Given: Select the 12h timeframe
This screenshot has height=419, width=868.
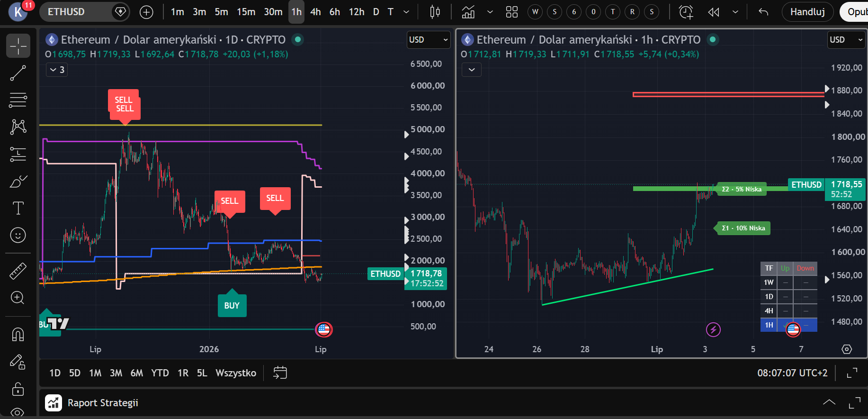Looking at the screenshot, I should click(x=357, y=12).
